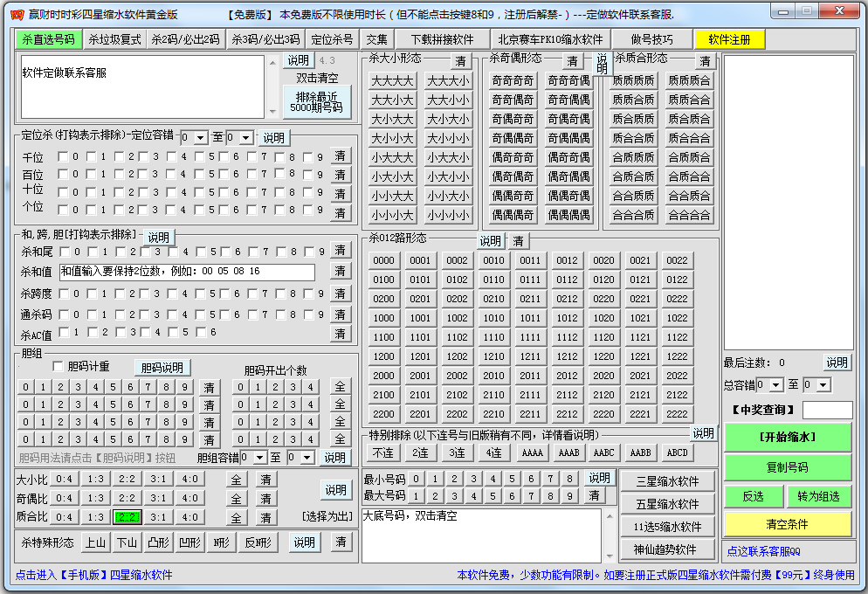Switch to the 杀垃圾复式 tab
Viewport: 868px width, 594px height.
coord(114,39)
